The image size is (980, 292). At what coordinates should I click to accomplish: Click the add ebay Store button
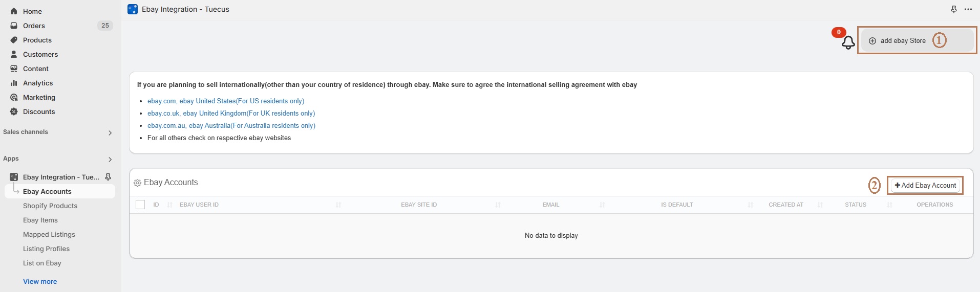pos(917,40)
